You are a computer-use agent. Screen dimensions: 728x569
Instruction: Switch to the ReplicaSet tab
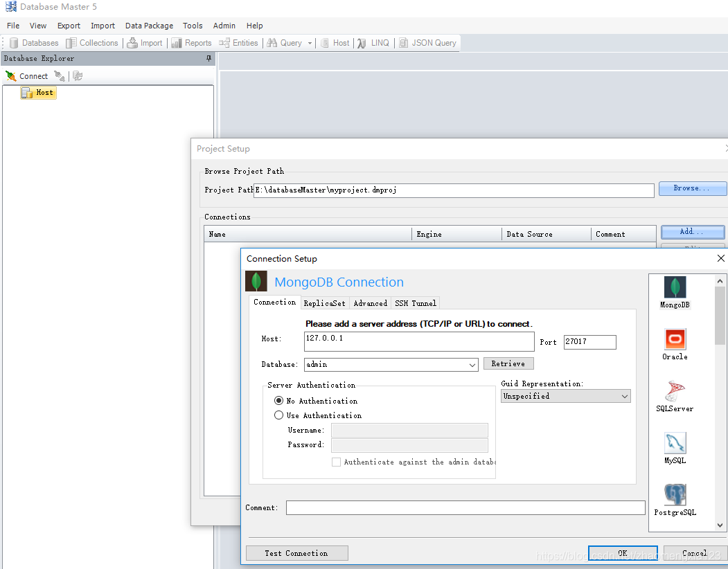(x=325, y=303)
